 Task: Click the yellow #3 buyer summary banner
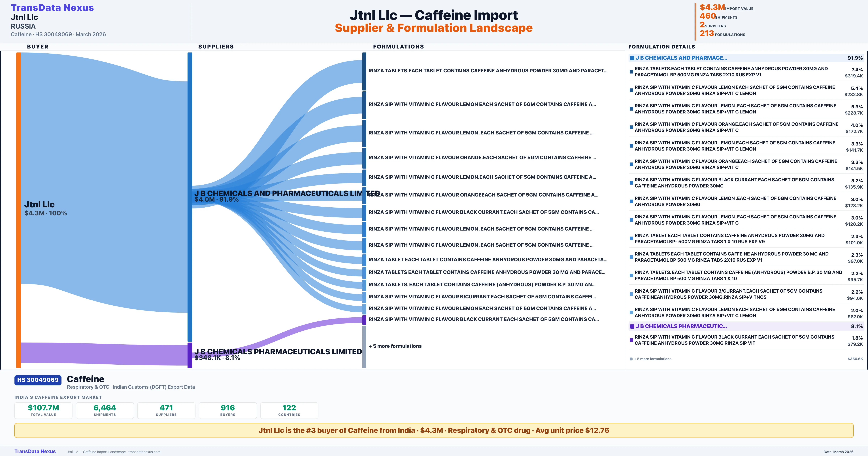[x=434, y=430]
